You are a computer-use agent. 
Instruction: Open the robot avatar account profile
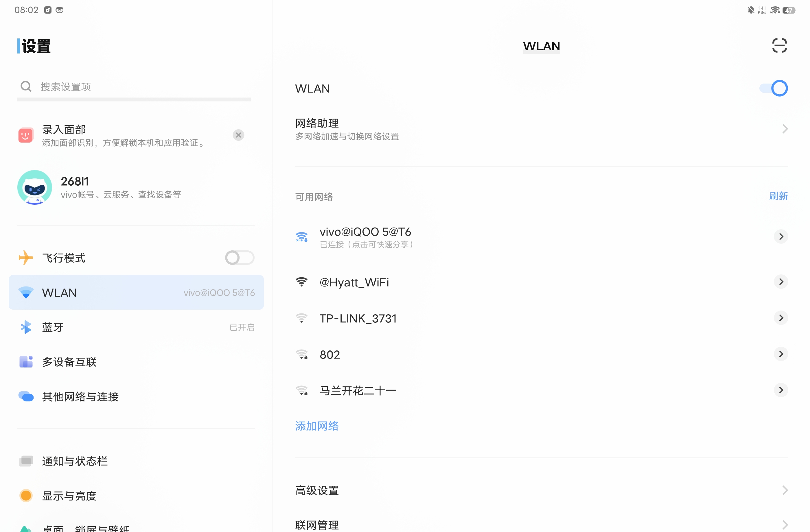[35, 187]
